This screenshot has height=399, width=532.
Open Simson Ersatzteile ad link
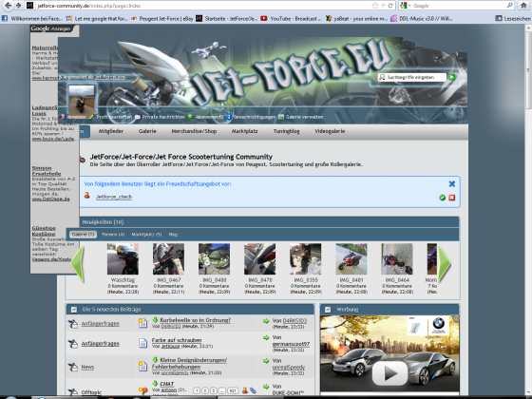pos(47,171)
